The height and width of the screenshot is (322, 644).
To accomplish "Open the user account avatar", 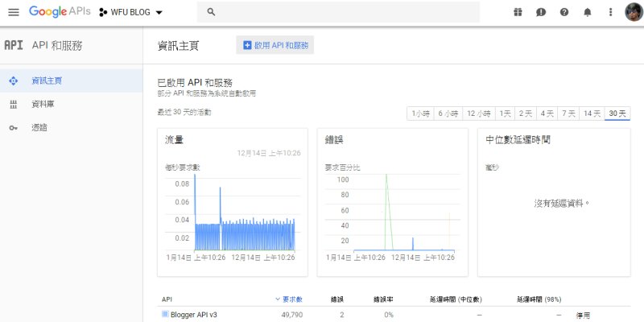I will 634,12.
